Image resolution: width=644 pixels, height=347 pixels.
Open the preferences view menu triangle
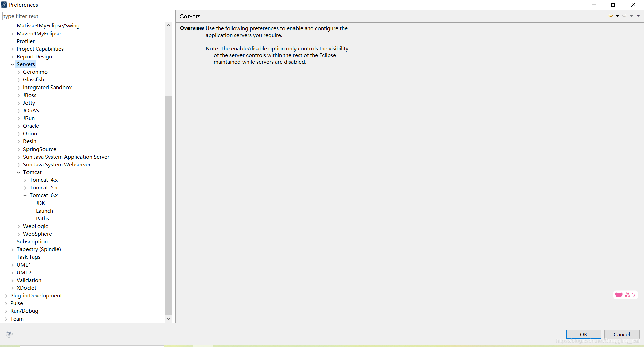(x=638, y=16)
